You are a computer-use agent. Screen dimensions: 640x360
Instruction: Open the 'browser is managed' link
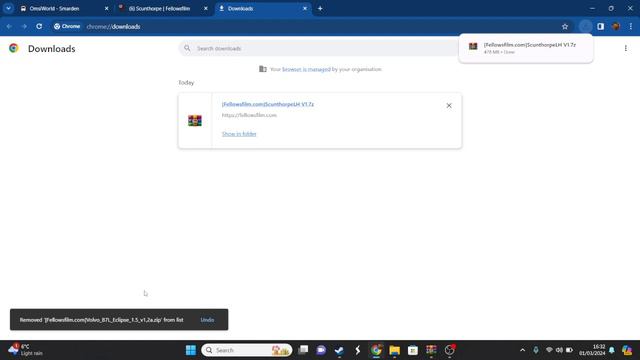coord(306,69)
